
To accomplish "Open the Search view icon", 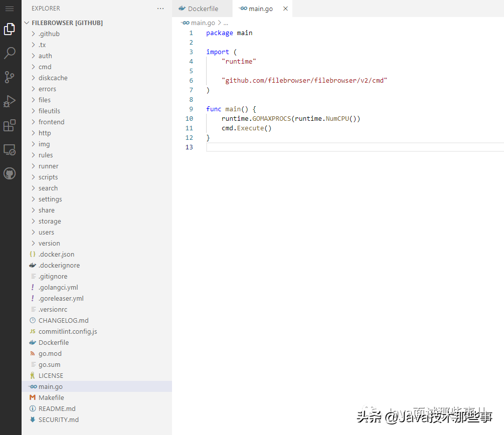I will point(10,53).
